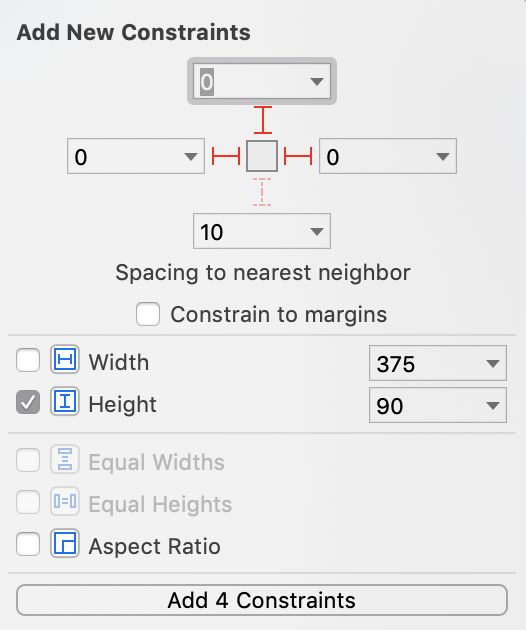
Task: Toggle the right spacing constraint strut
Action: [298, 156]
